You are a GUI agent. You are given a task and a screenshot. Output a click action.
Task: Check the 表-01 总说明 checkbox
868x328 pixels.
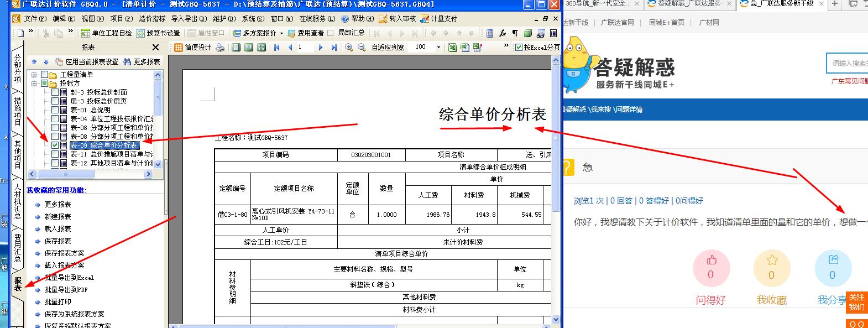pyautogui.click(x=55, y=110)
